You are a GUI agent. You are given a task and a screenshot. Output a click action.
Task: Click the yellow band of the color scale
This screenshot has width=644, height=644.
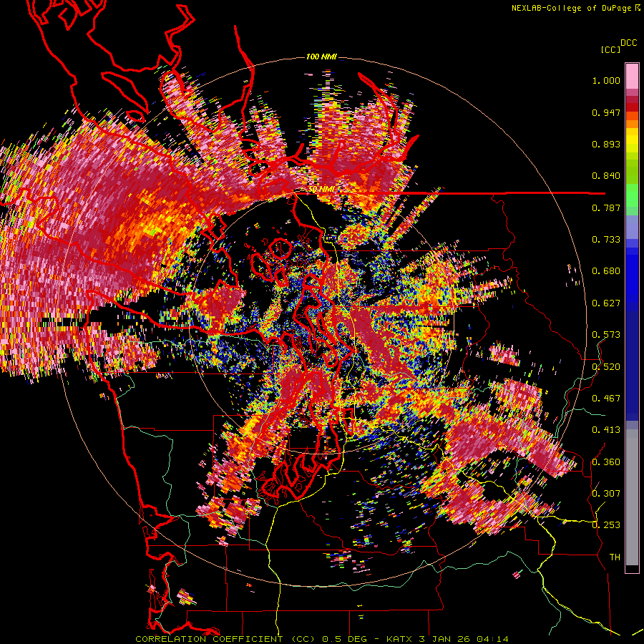[x=632, y=140]
